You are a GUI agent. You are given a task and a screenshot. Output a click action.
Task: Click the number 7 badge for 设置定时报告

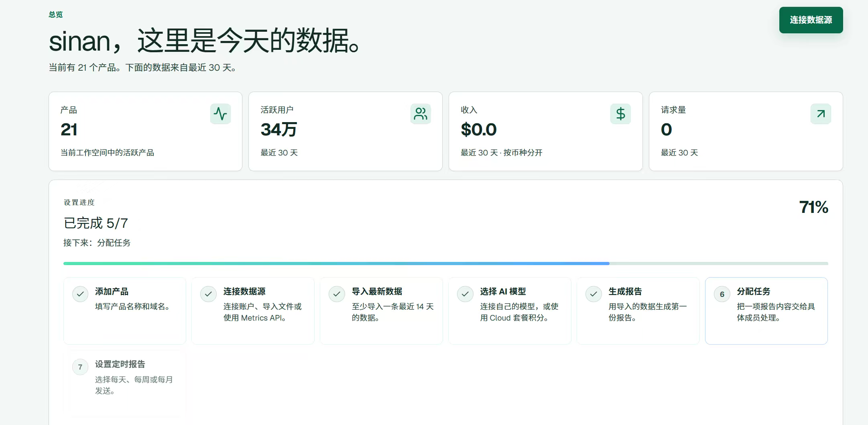click(x=80, y=367)
